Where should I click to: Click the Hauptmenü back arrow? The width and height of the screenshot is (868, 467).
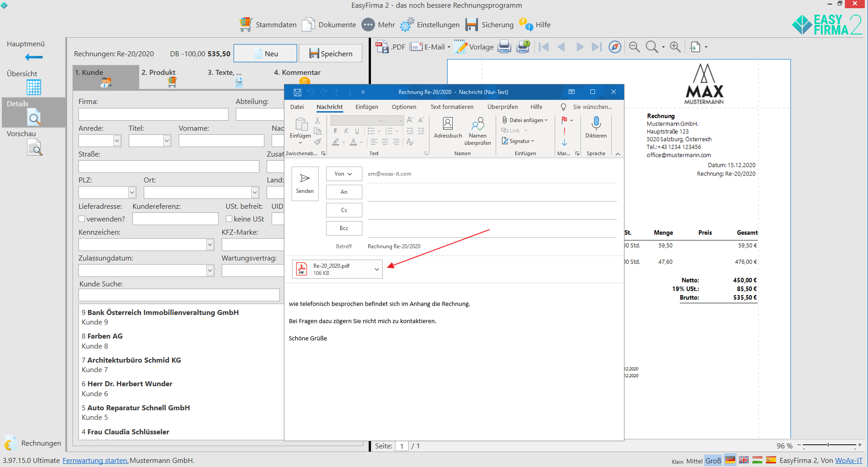point(34,57)
